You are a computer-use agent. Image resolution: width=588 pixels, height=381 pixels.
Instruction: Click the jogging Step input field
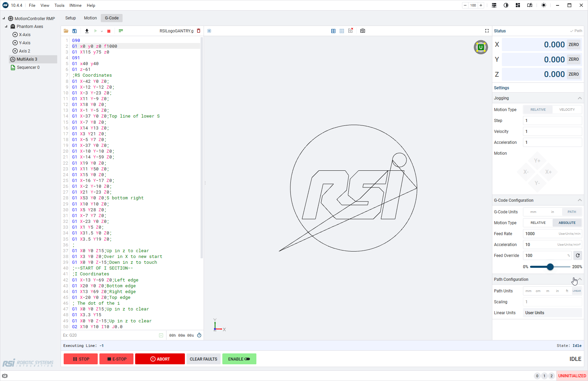click(x=552, y=121)
